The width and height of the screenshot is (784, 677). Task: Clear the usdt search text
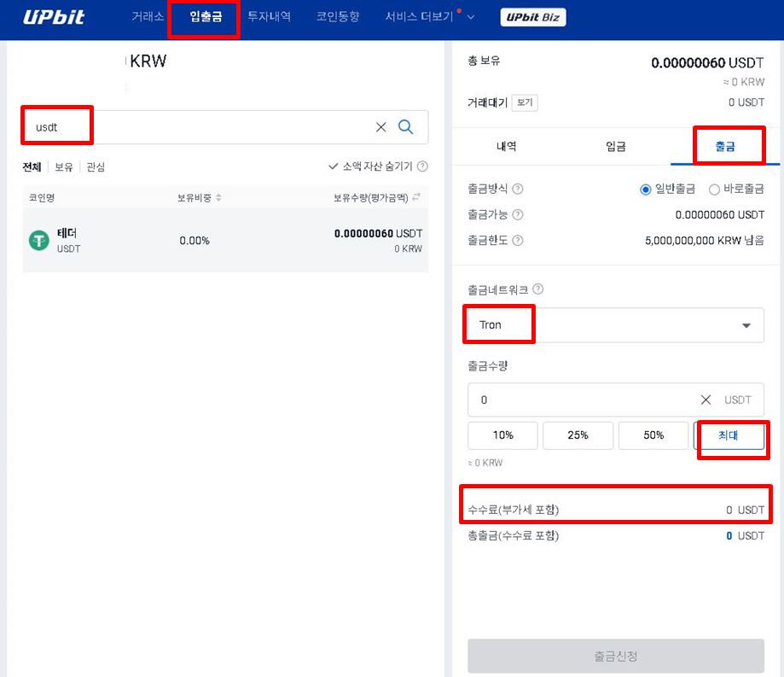tap(380, 127)
